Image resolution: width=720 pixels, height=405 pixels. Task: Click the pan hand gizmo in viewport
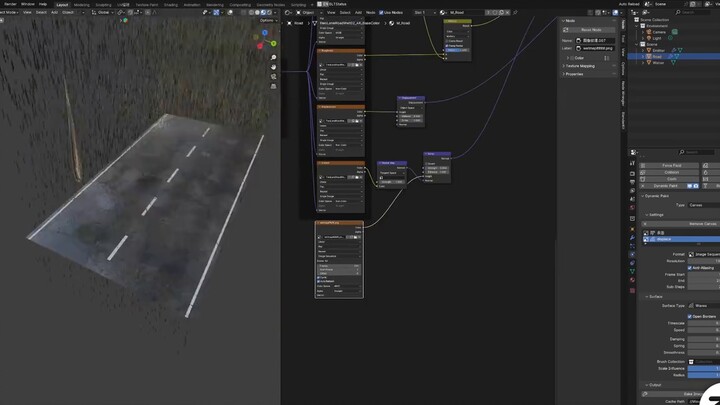(x=273, y=68)
